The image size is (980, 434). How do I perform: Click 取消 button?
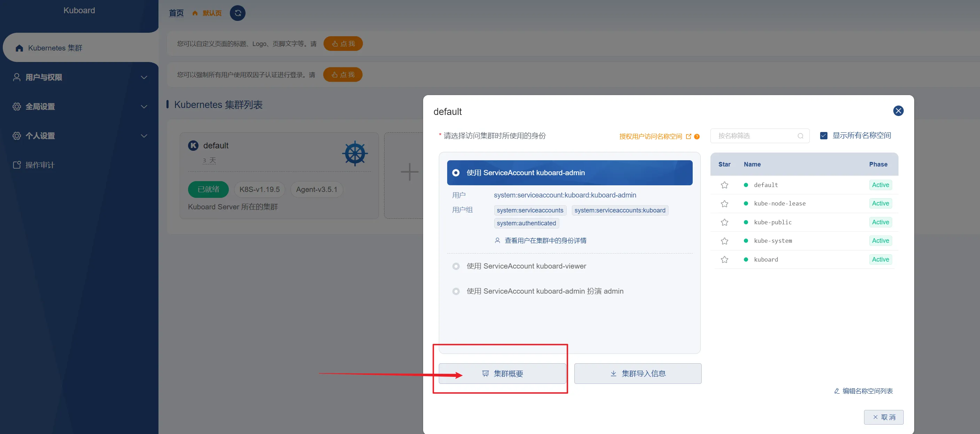point(884,417)
